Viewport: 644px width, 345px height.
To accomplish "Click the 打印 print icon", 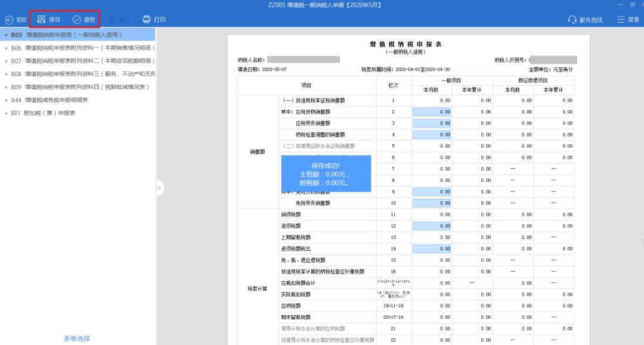I will (145, 18).
